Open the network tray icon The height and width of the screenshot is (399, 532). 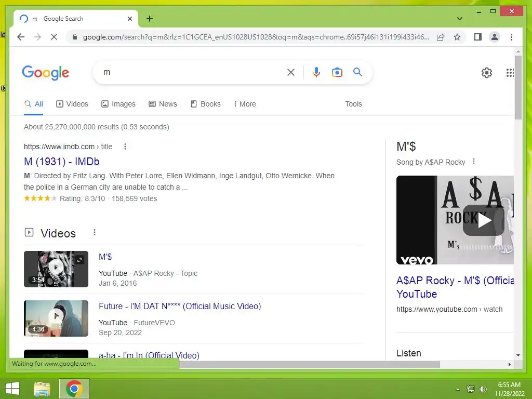[x=471, y=389]
